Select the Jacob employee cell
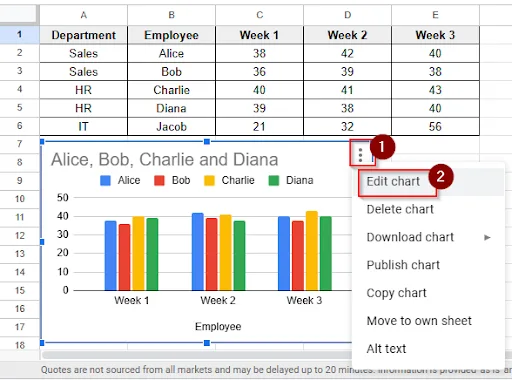 [x=171, y=127]
